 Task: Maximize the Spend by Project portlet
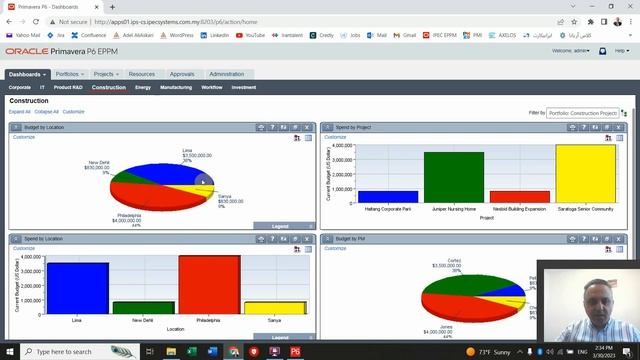[607, 127]
